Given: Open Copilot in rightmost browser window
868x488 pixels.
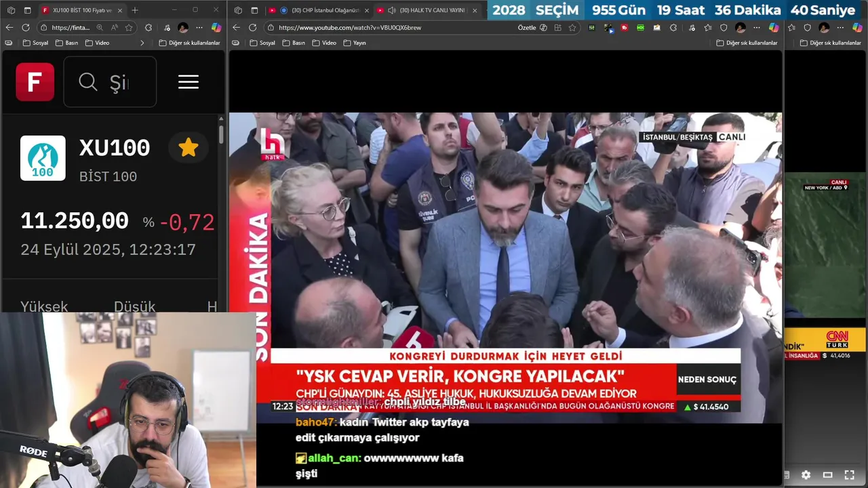Looking at the screenshot, I should coord(856,28).
